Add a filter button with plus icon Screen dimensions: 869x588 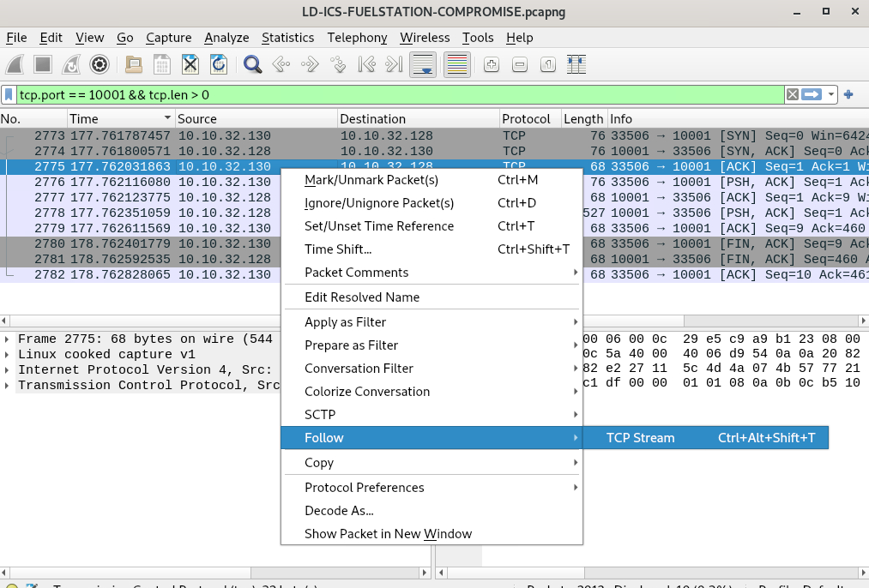coord(848,95)
